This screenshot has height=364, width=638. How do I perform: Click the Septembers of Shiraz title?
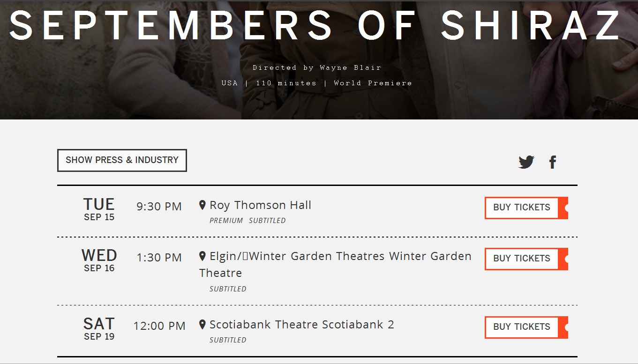tap(315, 25)
